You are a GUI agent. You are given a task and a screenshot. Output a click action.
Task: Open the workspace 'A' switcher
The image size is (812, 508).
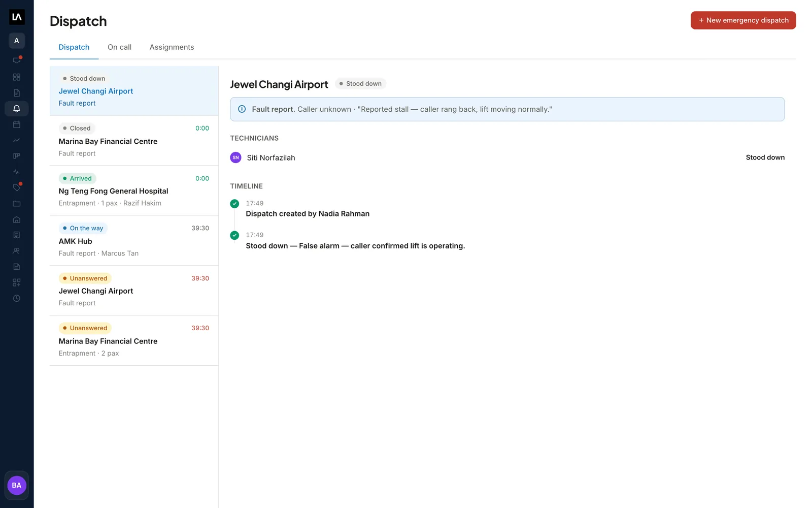click(x=17, y=41)
